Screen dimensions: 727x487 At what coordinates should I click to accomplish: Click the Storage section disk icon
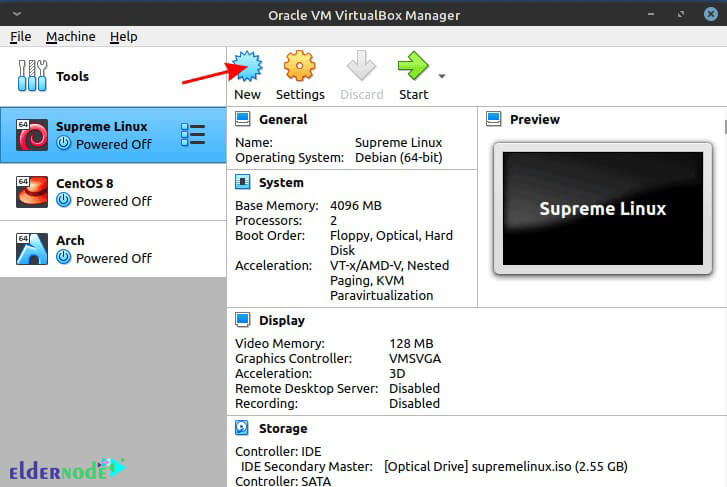[242, 428]
